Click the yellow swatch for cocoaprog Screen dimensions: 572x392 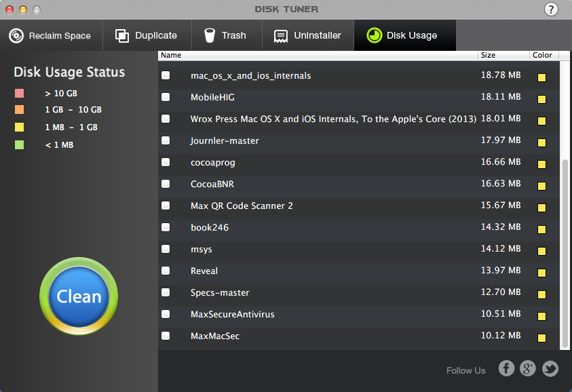click(x=541, y=164)
